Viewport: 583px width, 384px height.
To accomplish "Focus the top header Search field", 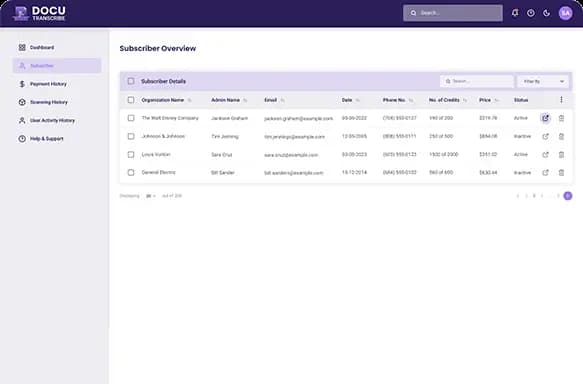I will [x=453, y=13].
